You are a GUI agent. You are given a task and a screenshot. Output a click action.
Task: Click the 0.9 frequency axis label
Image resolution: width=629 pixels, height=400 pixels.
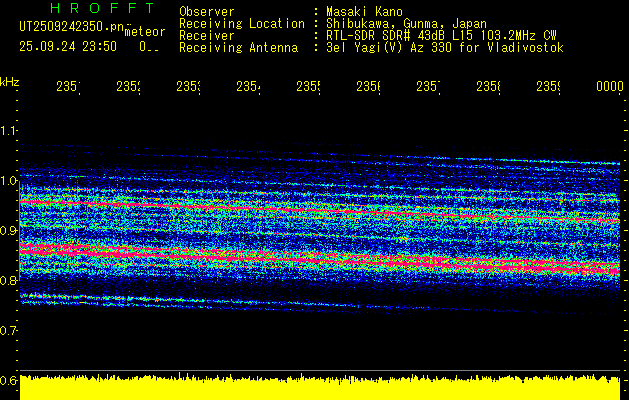tap(8, 230)
